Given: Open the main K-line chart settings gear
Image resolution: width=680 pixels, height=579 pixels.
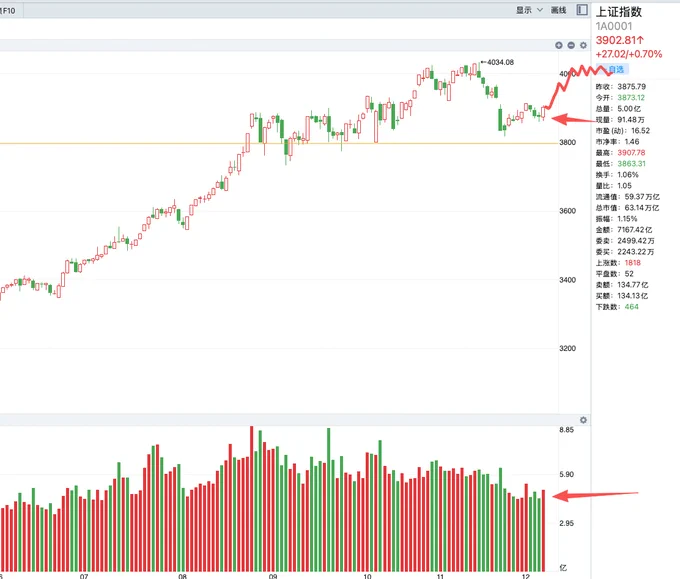Looking at the screenshot, I should 583,45.
